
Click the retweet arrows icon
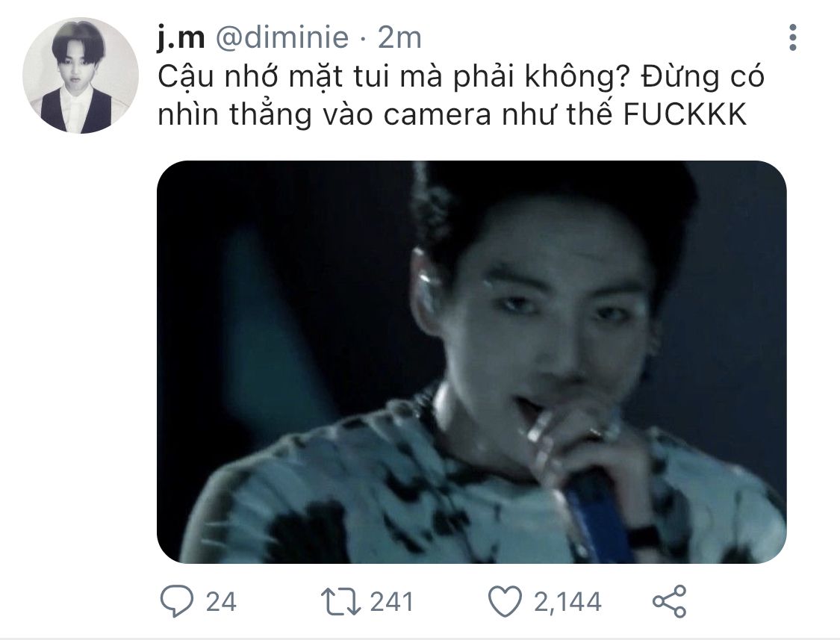340,601
